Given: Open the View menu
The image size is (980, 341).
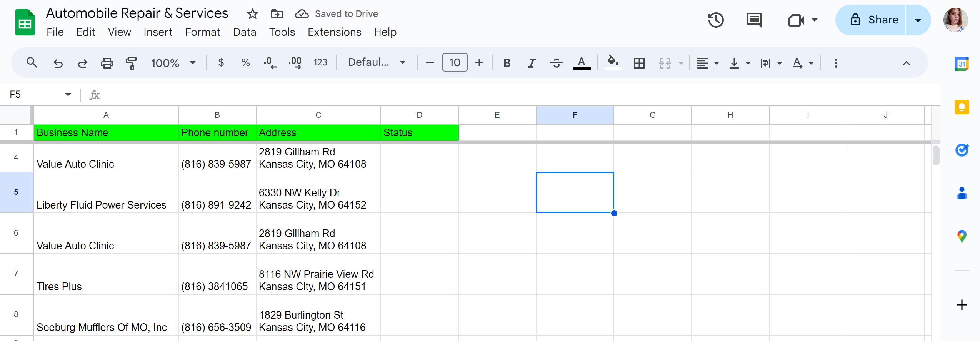Looking at the screenshot, I should tap(119, 32).
